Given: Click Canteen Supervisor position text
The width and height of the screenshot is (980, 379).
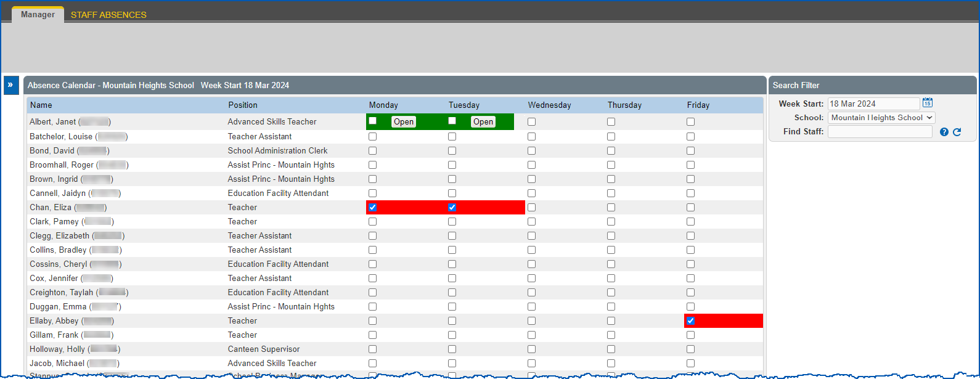Looking at the screenshot, I should 264,349.
